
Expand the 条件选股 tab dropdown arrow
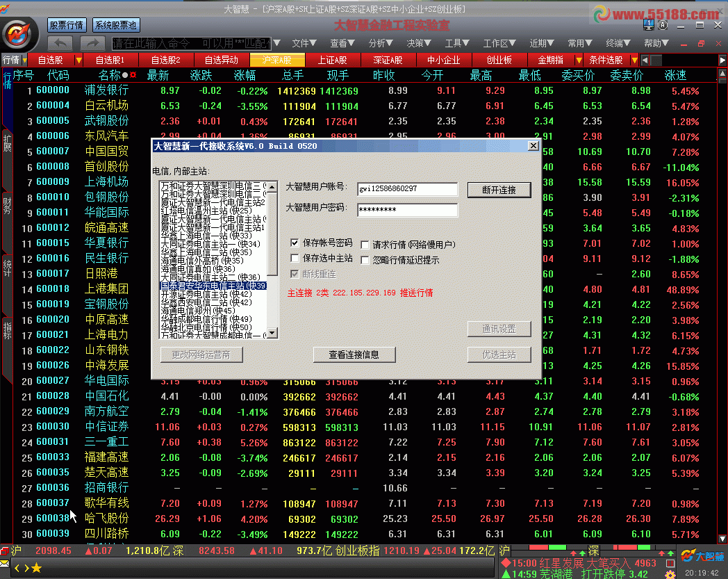coord(634,60)
